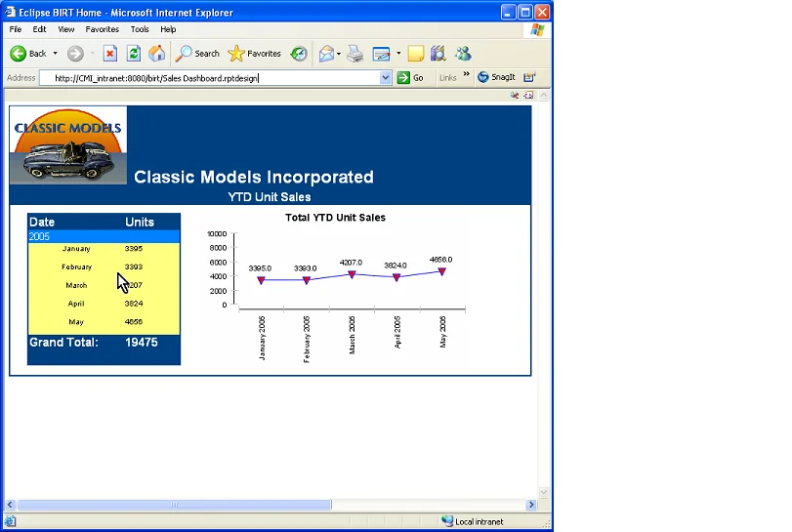Open the Favorites menu in the menu bar
792x532 pixels.
(x=102, y=29)
